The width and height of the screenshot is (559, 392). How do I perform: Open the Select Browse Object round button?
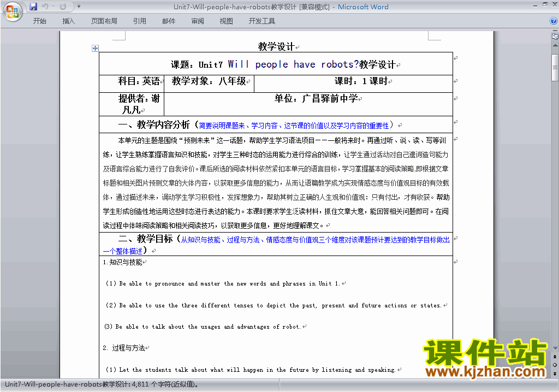tap(555, 365)
